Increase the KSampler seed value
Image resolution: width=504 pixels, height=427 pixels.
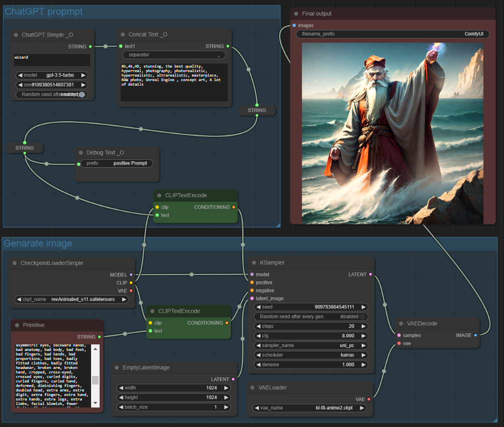pyautogui.click(x=363, y=307)
